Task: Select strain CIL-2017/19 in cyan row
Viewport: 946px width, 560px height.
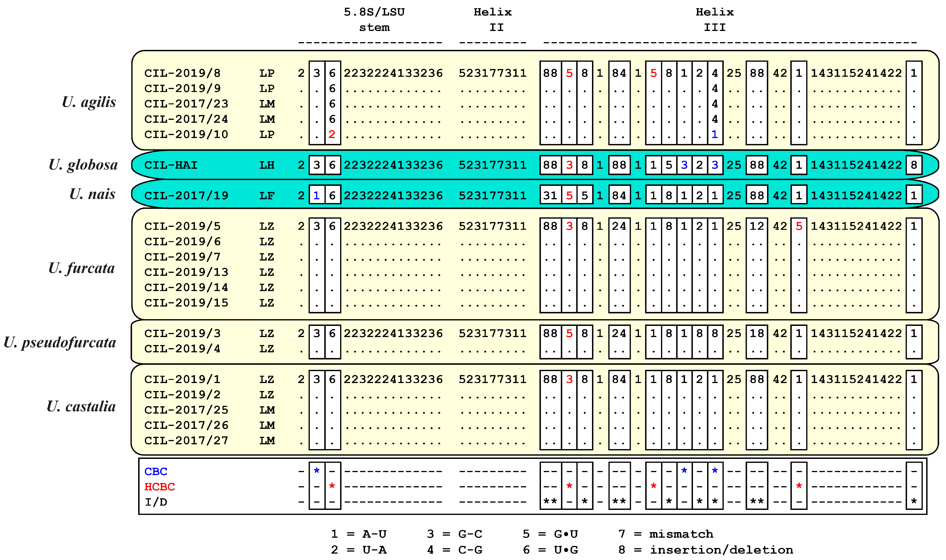Action: 186,195
